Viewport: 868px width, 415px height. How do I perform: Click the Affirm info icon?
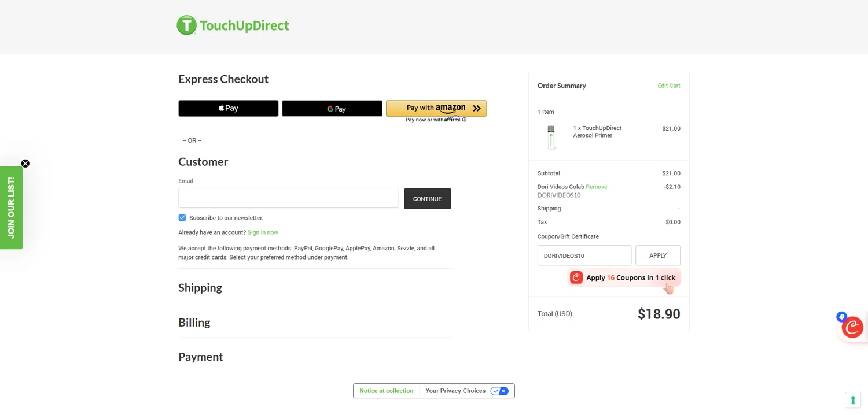464,120
